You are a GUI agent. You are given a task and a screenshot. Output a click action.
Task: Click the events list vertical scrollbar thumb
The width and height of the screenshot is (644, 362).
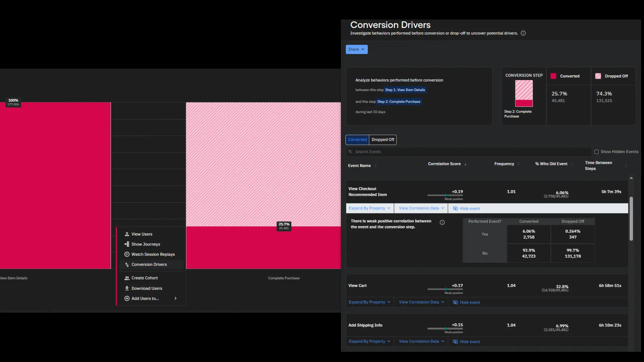click(631, 218)
